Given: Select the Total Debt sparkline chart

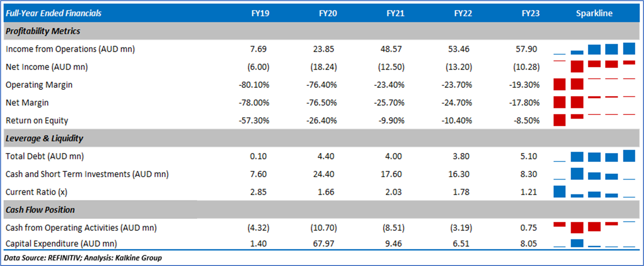Looking at the screenshot, I should [x=595, y=156].
